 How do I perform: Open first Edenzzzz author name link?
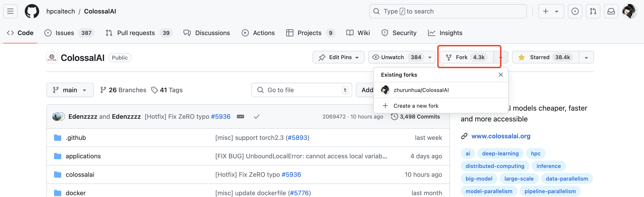(x=83, y=116)
